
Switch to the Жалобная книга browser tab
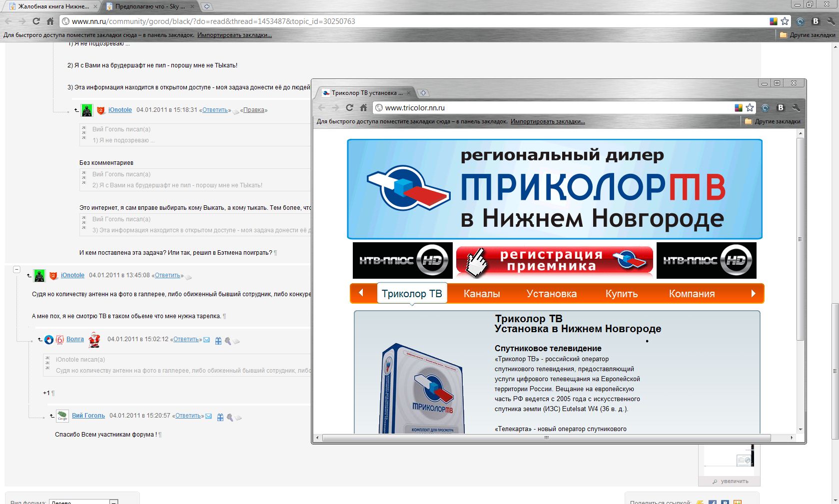pos(52,6)
